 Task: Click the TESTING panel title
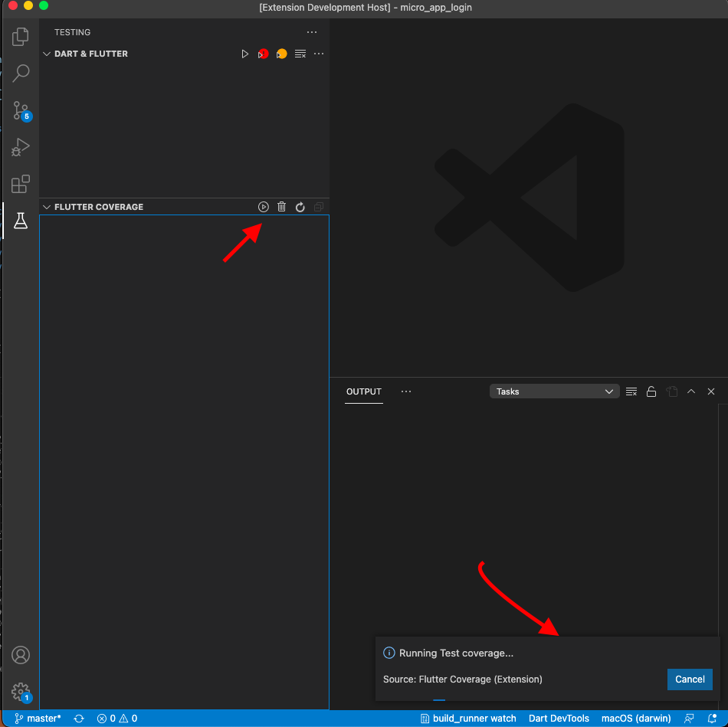[x=73, y=32]
